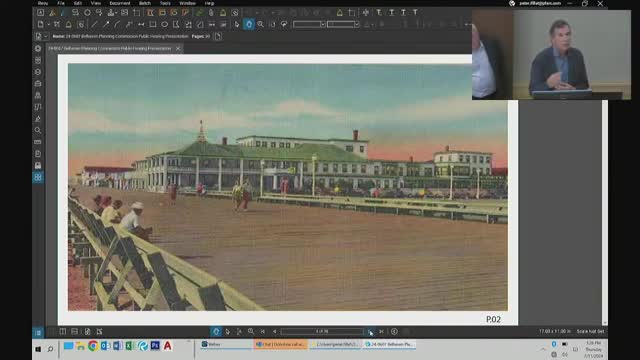Launch Excel from the taskbar
Screen dimensions: 640x360
pyautogui.click(x=130, y=346)
